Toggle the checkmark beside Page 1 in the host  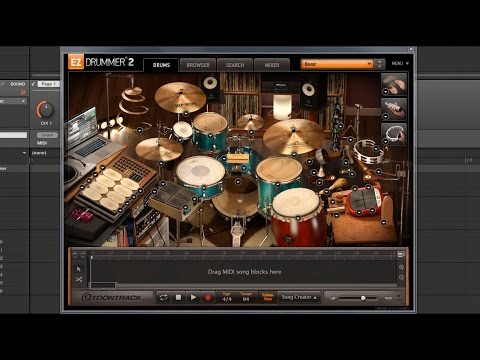33,84
